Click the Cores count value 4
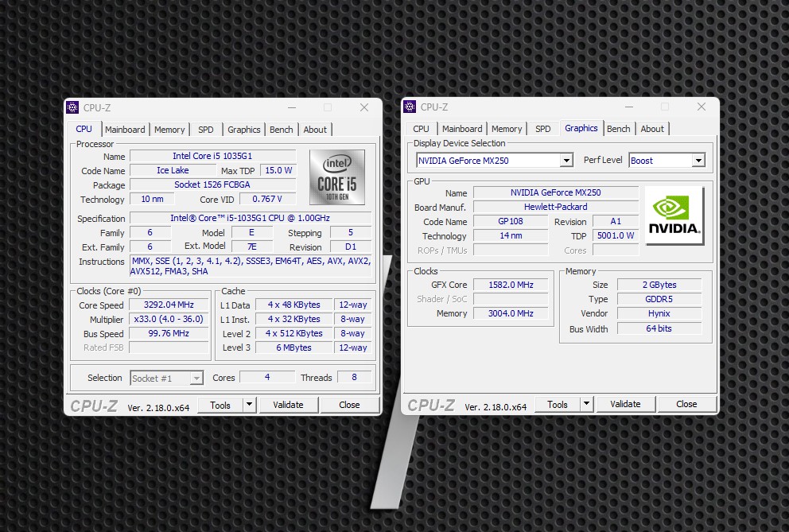This screenshot has width=789, height=532. tap(267, 377)
